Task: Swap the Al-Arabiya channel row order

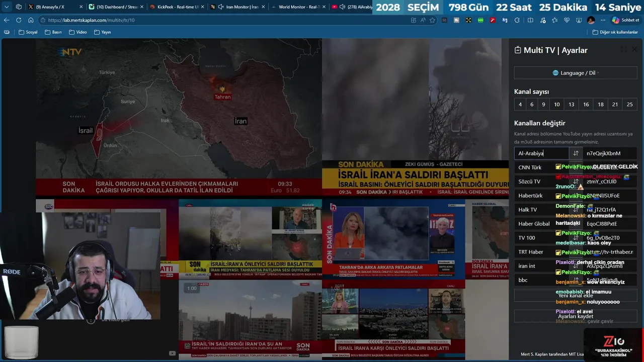Action: [576, 153]
